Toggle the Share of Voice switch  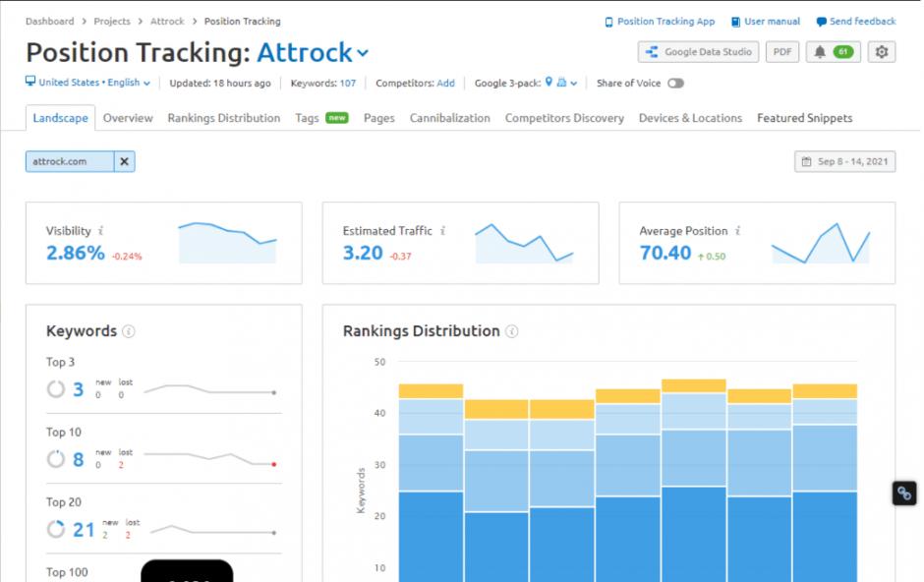click(675, 84)
